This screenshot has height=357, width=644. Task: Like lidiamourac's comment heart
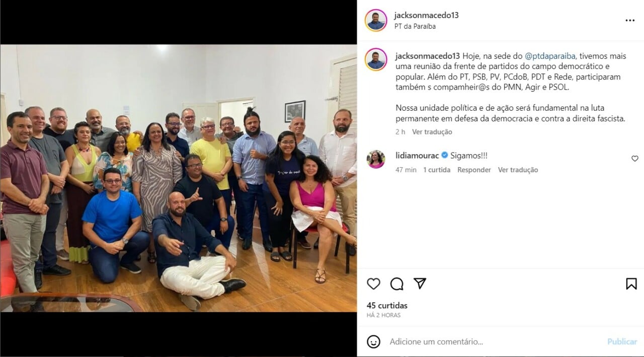[635, 159]
